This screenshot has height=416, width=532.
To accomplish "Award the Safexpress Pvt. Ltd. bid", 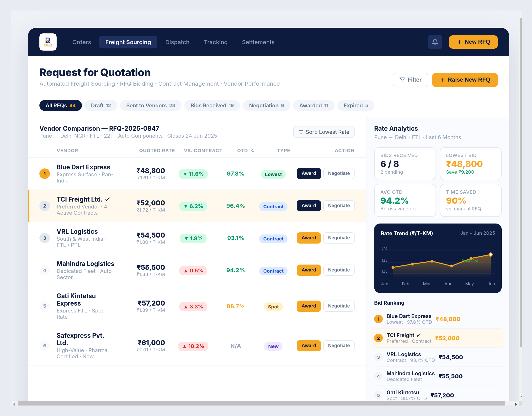I will [x=309, y=345].
